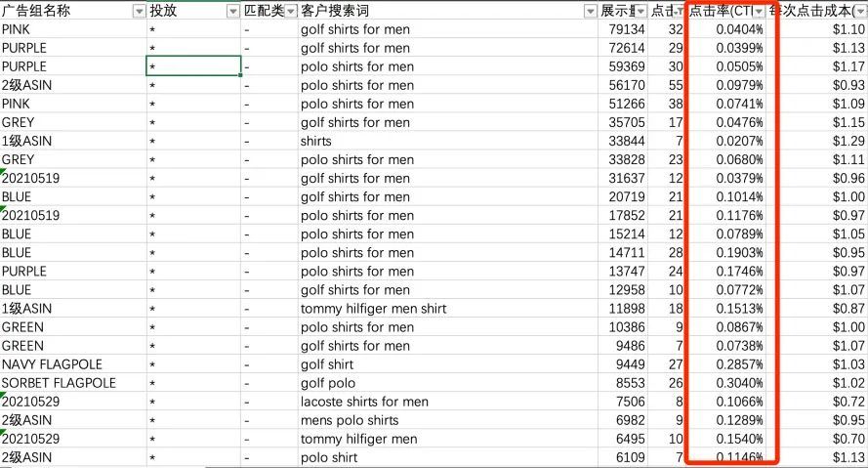Viewport: 868px width, 468px height.
Task: Select the search term cell golf polo
Action: pos(448,383)
